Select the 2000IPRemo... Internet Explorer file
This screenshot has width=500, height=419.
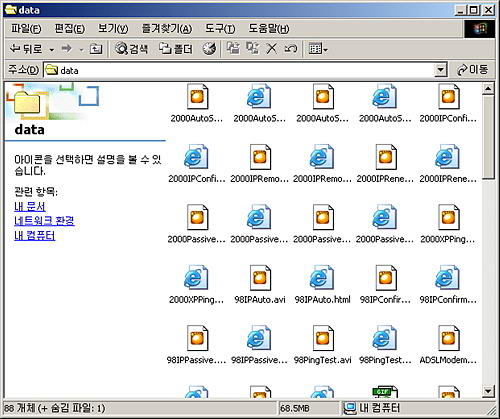click(322, 164)
